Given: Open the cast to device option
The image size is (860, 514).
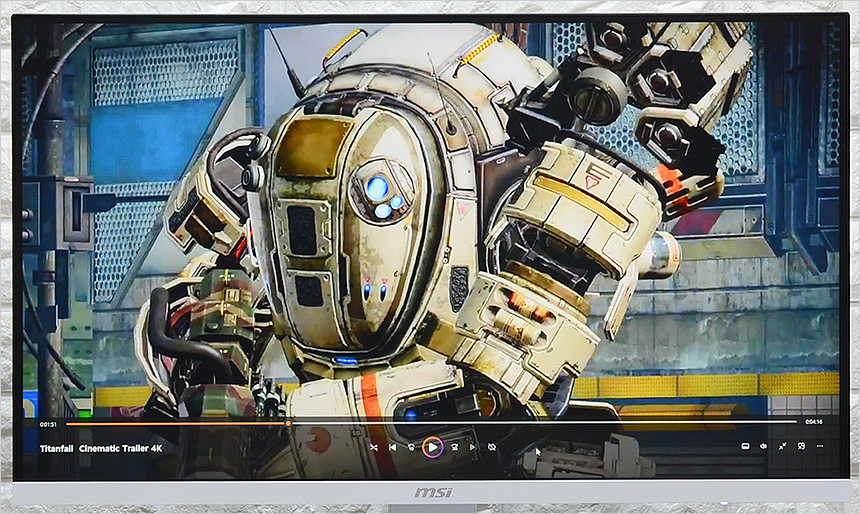Looking at the screenshot, I should 801,447.
